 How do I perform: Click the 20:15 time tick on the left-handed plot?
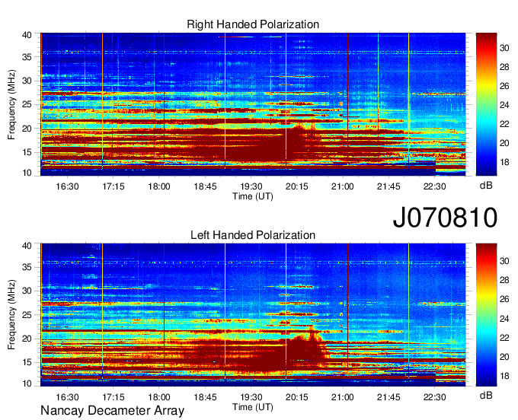pos(297,397)
